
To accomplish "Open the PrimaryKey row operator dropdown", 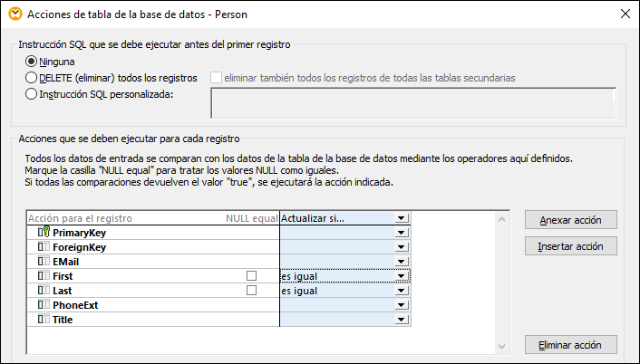I will (x=402, y=233).
